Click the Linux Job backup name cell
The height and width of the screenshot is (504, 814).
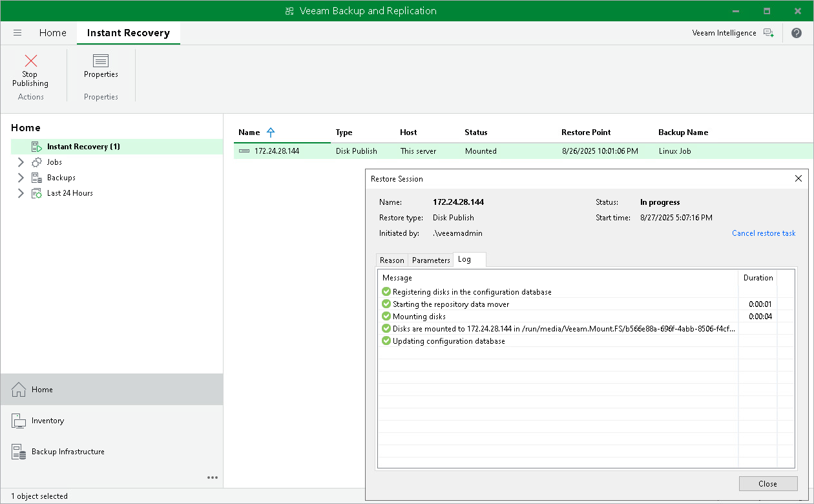coord(676,151)
